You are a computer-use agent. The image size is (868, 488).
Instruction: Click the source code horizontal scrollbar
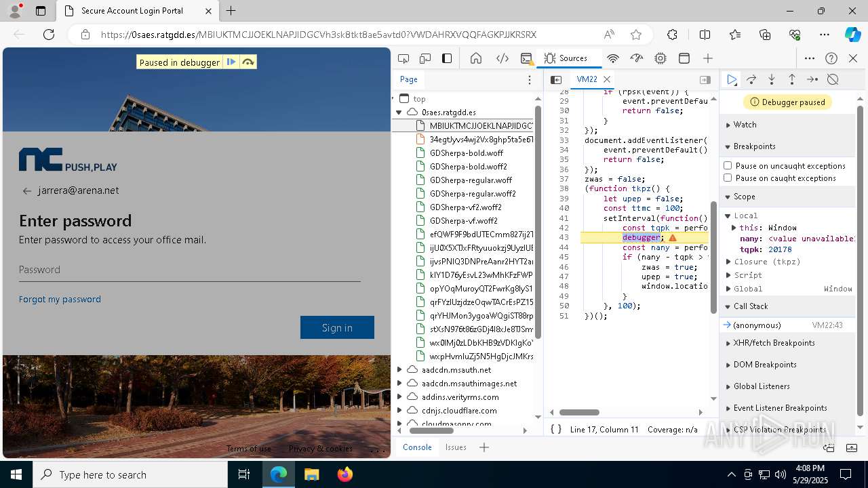(x=579, y=412)
